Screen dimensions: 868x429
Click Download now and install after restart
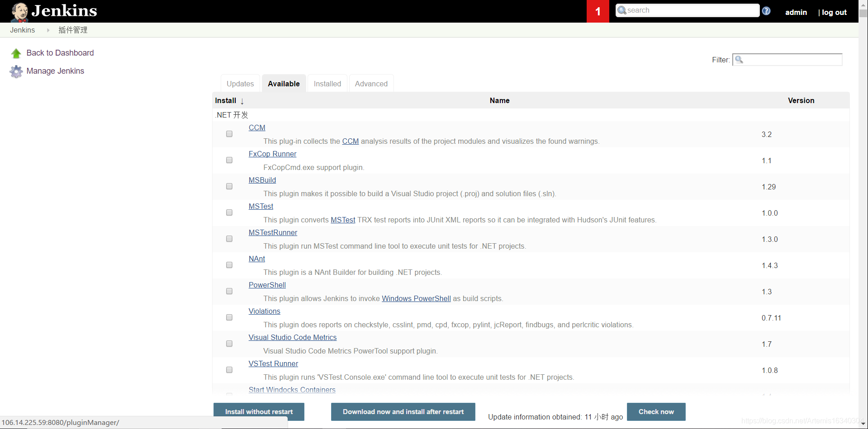tap(403, 412)
